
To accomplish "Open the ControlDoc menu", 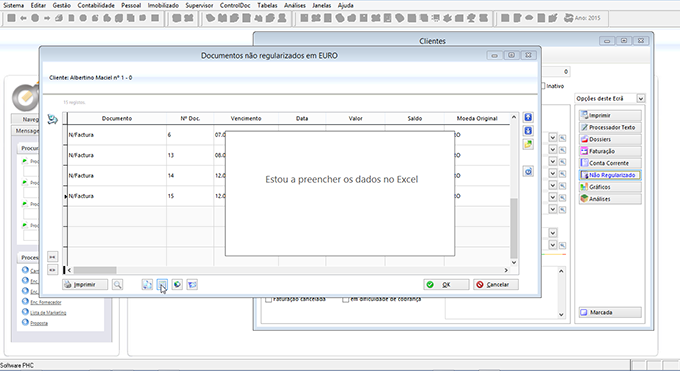I will coord(235,5).
